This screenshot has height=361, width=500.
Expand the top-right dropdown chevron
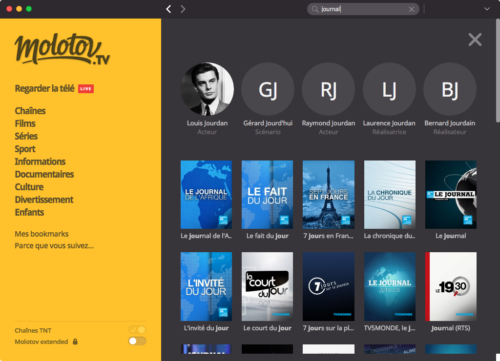487,9
